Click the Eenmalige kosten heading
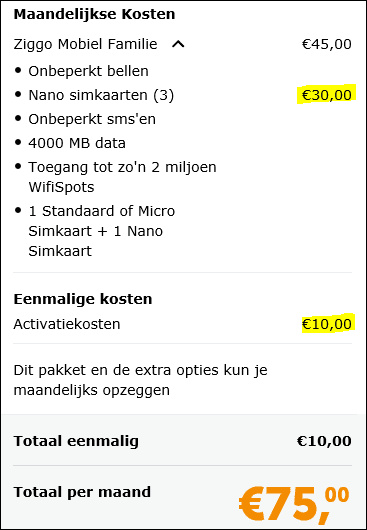 coord(83,299)
